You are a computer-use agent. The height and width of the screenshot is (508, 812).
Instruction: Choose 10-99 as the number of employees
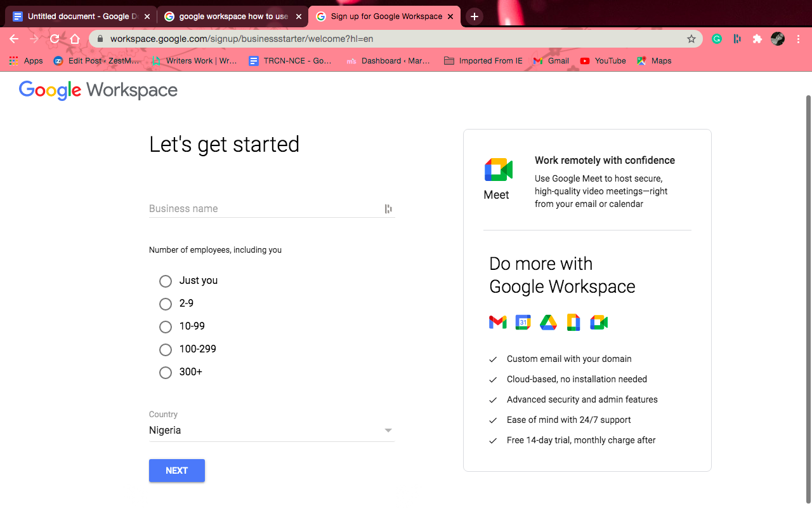(166, 326)
